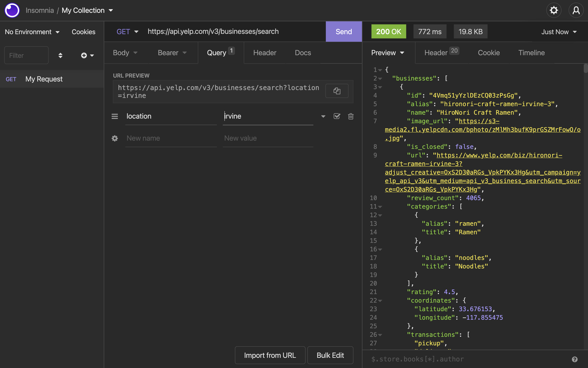
Task: Open the Cookie response tab
Action: pyautogui.click(x=489, y=53)
